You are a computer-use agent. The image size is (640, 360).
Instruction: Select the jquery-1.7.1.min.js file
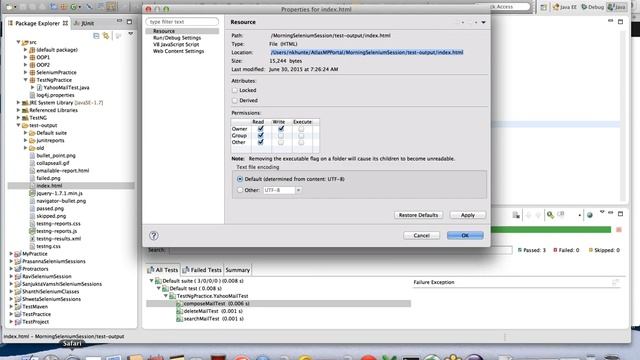point(59,193)
